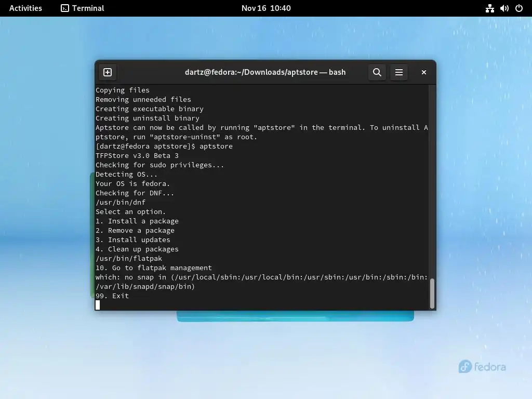This screenshot has width=532, height=399.
Task: Click the 'Detecting OS...' line
Action: (127, 175)
